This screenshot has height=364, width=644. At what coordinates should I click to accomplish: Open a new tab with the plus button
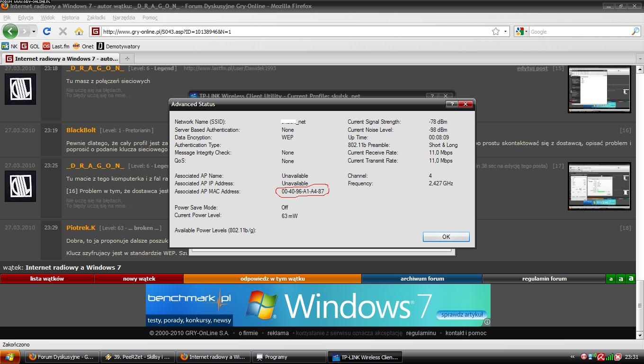(x=127, y=59)
